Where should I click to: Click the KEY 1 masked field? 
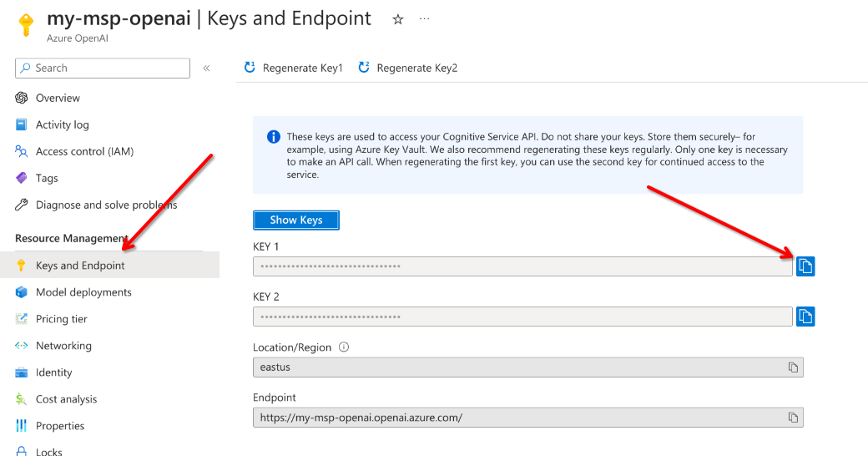click(x=522, y=266)
